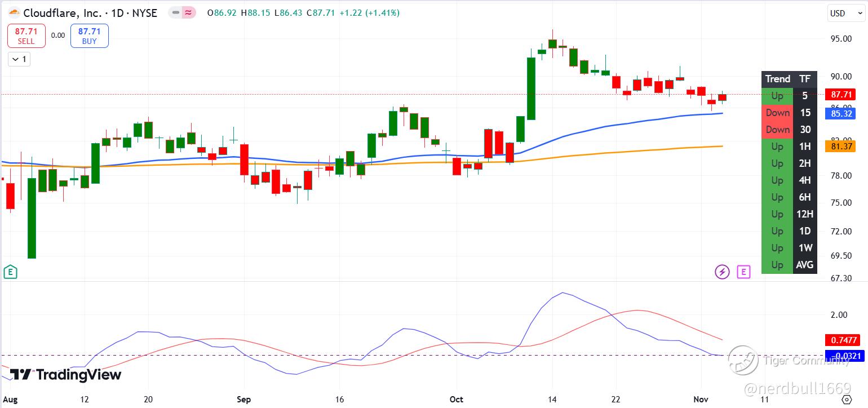Select the 15 timeframe cell in Trend table
This screenshot has width=868, height=408.
(x=805, y=113)
